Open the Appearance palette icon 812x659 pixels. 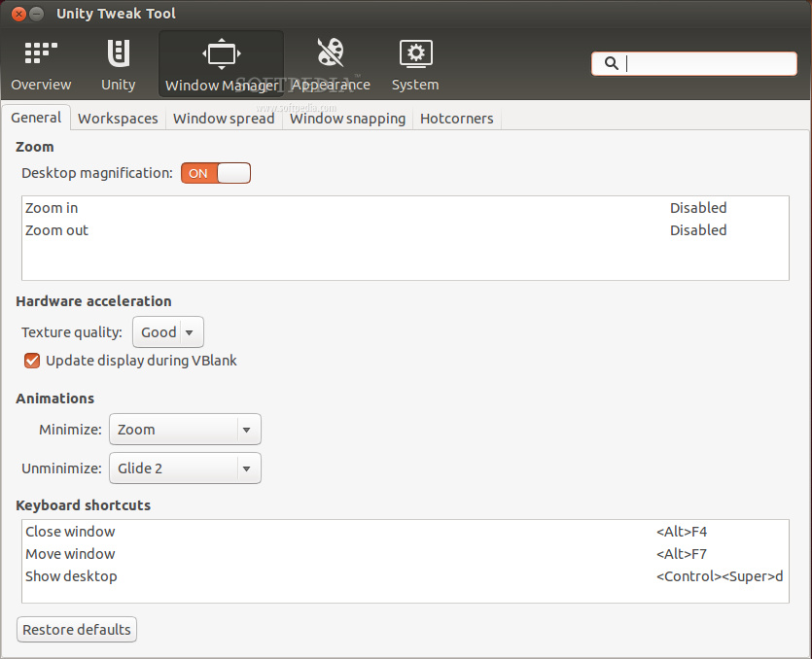(331, 52)
